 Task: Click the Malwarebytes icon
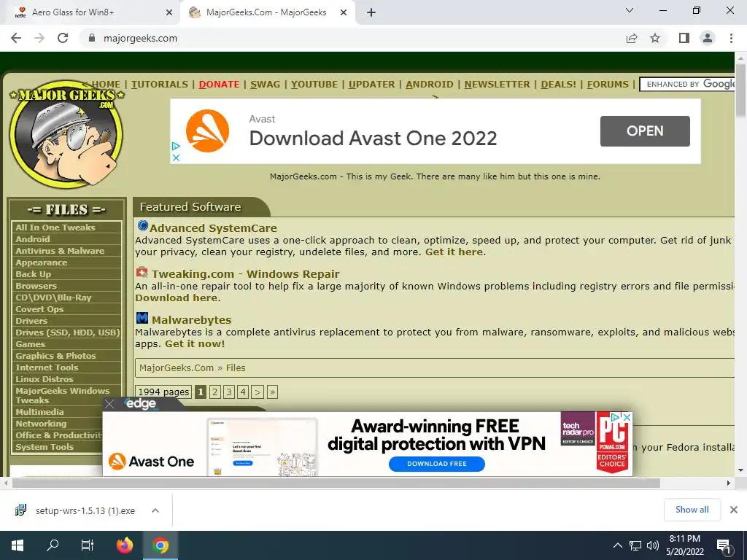(142, 318)
